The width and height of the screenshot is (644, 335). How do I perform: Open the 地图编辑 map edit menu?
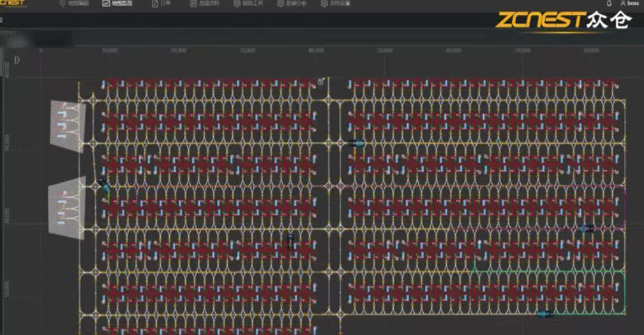(74, 3)
